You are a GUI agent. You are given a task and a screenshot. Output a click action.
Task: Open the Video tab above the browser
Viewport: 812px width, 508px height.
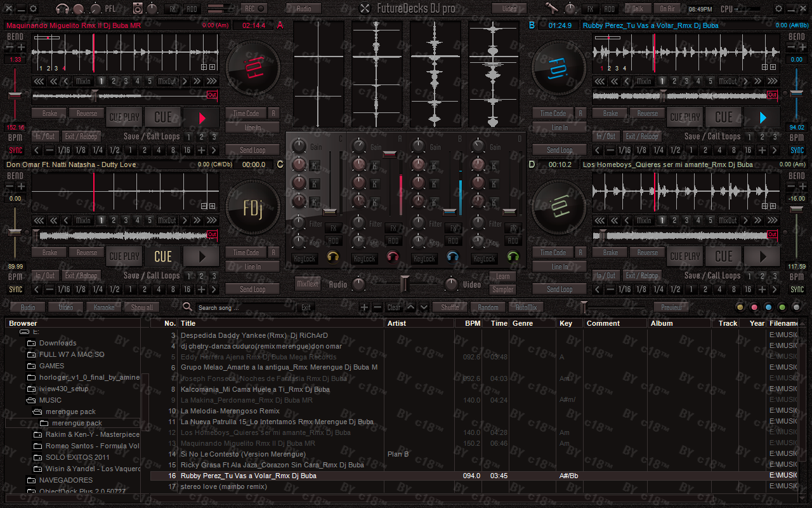pyautogui.click(x=66, y=307)
